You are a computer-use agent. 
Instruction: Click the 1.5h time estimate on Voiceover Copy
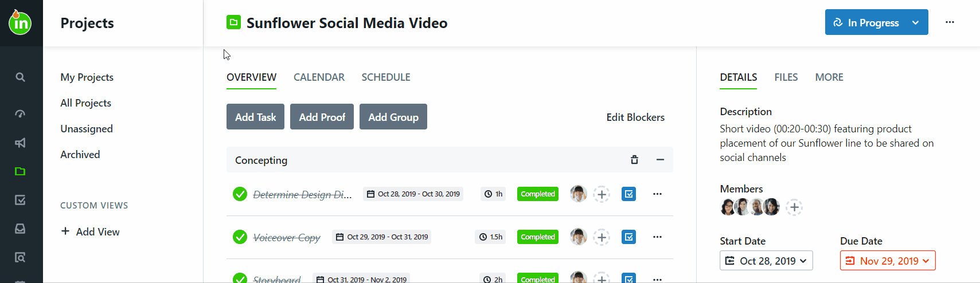pyautogui.click(x=490, y=237)
